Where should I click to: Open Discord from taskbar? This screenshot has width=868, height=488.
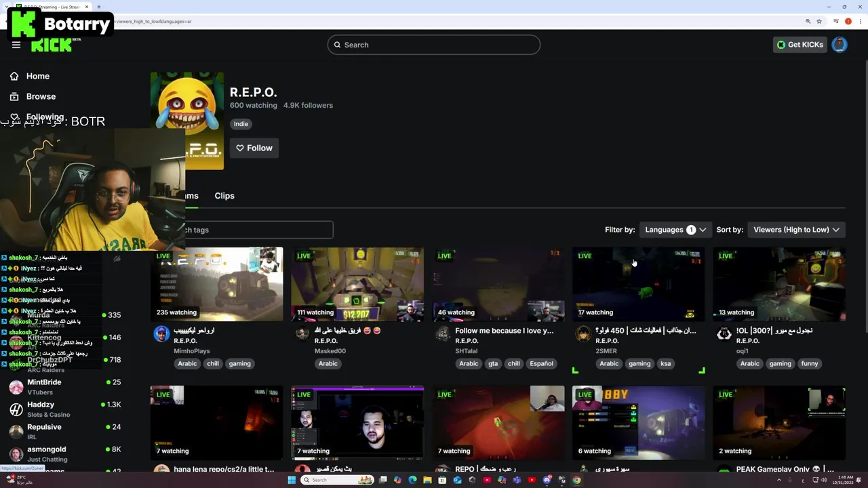[x=547, y=480]
